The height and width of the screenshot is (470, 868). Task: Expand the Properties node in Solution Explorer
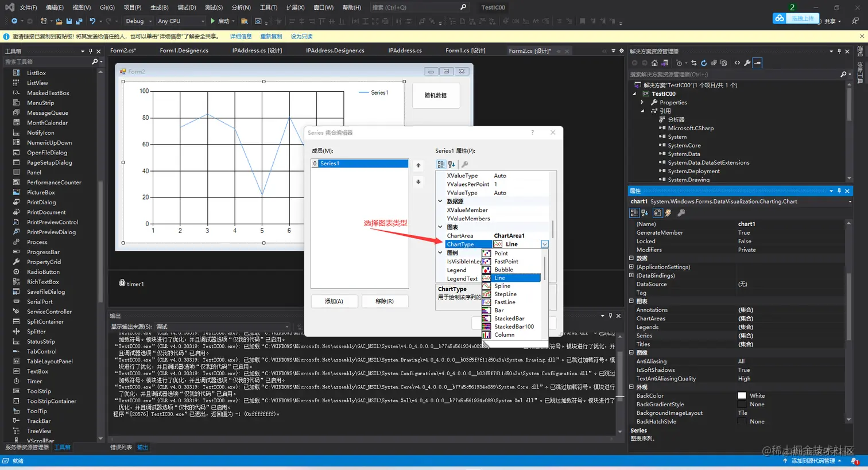tap(642, 102)
